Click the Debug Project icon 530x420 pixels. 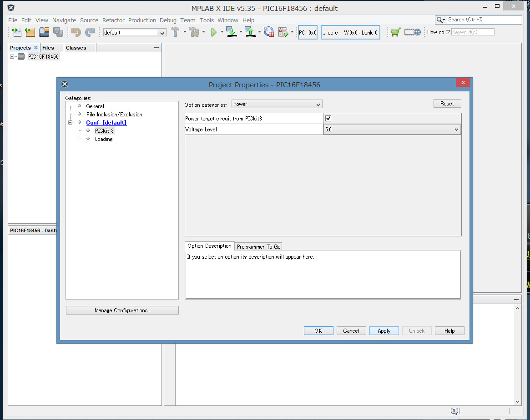[x=283, y=32]
